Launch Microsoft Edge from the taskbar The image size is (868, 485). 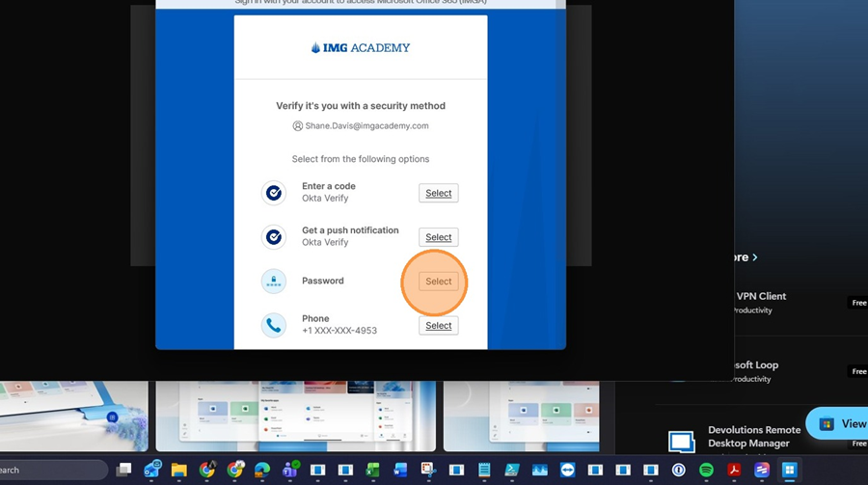tap(262, 470)
